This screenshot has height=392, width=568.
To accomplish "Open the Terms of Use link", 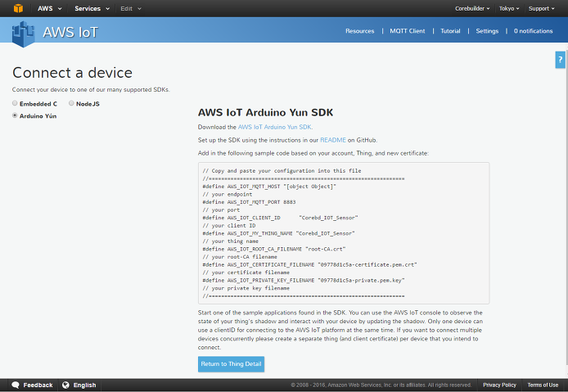I will coord(543,385).
